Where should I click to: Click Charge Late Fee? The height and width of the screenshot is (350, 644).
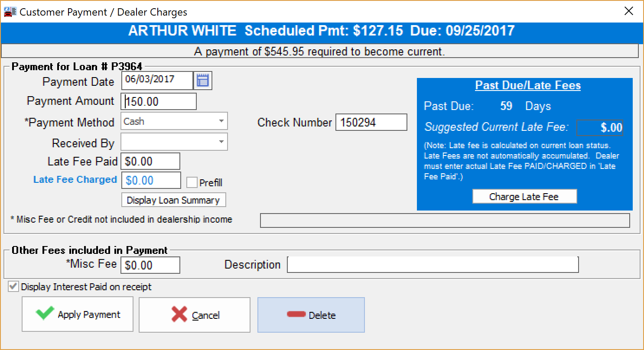click(524, 196)
